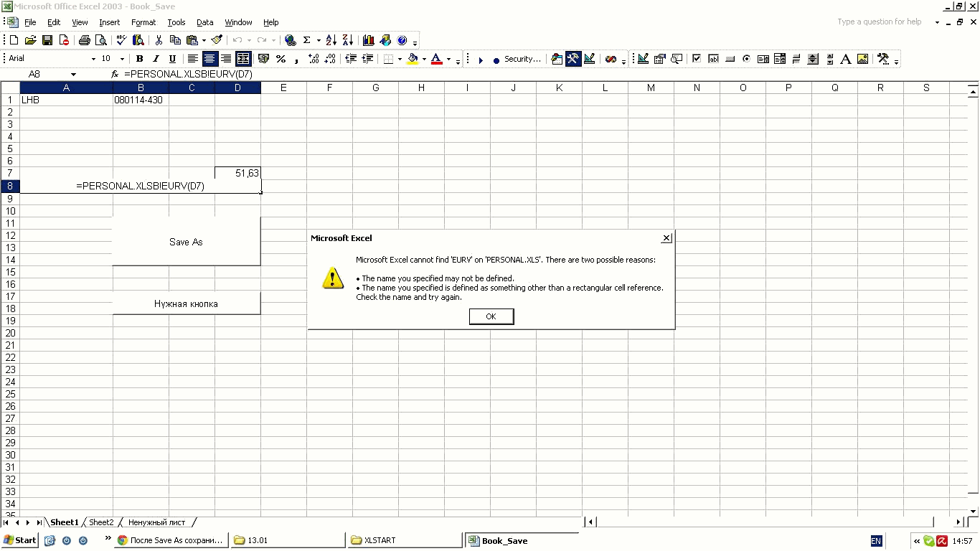
Task: Switch to the Sheet2 tab
Action: point(101,522)
